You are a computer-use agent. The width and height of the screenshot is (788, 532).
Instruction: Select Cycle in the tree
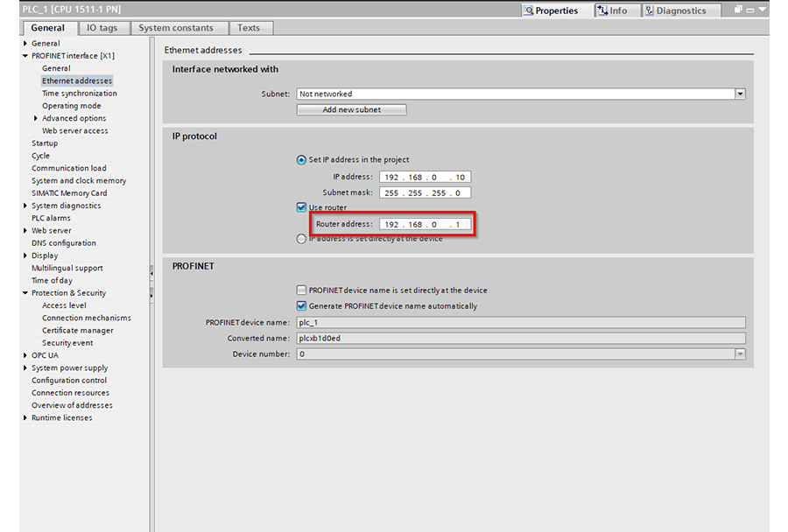[40, 156]
